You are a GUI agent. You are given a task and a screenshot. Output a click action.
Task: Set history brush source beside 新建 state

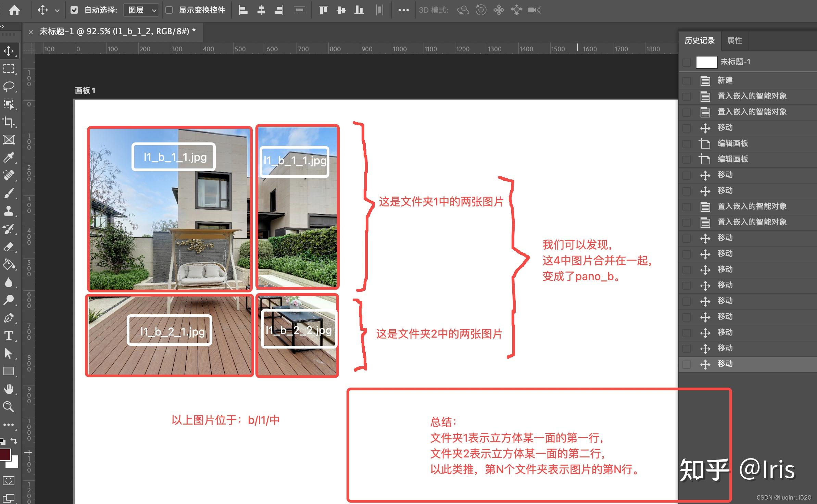point(686,80)
